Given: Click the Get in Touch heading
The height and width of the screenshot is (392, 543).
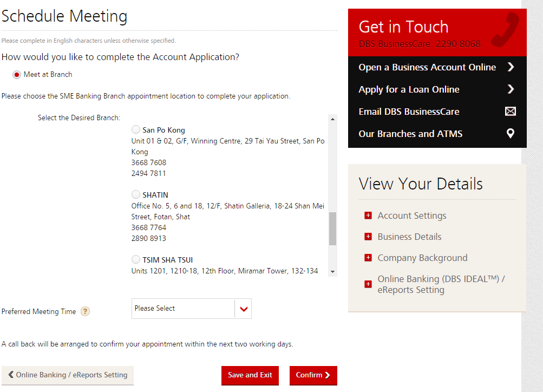Looking at the screenshot, I should 403,27.
